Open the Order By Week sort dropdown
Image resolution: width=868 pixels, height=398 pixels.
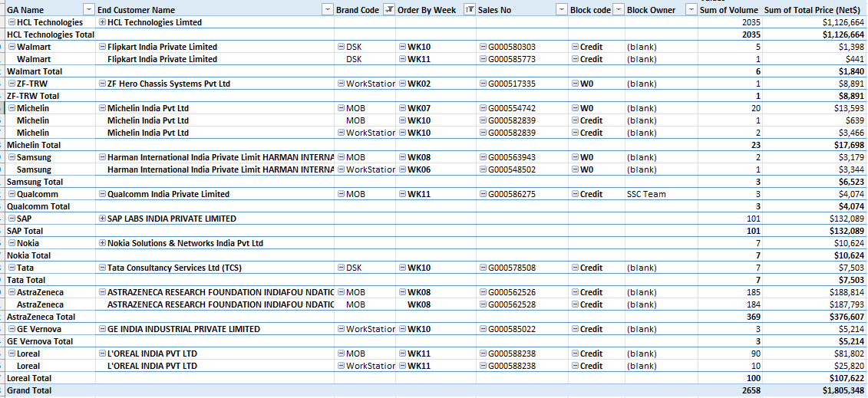470,9
